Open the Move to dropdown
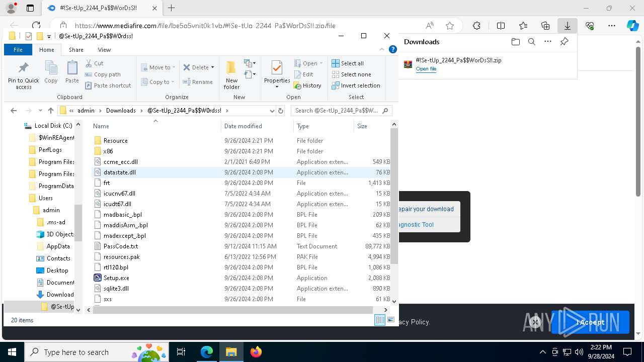The height and width of the screenshot is (362, 644). pos(158,67)
